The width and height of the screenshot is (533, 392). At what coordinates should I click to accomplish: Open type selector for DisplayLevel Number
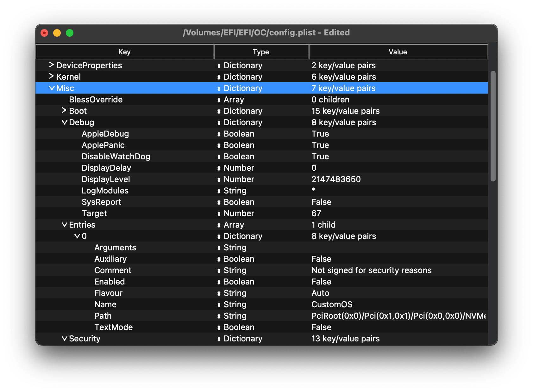[x=219, y=179]
